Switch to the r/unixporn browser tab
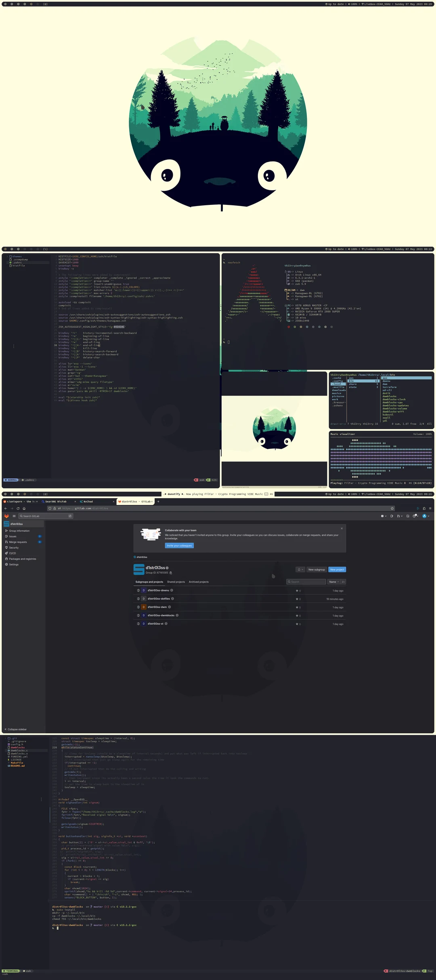 click(x=20, y=502)
